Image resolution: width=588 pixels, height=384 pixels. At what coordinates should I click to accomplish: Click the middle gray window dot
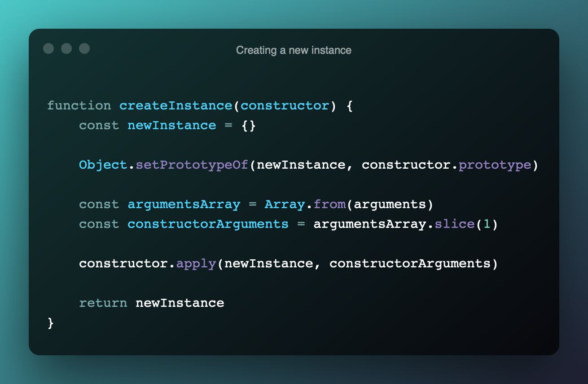click(x=66, y=48)
